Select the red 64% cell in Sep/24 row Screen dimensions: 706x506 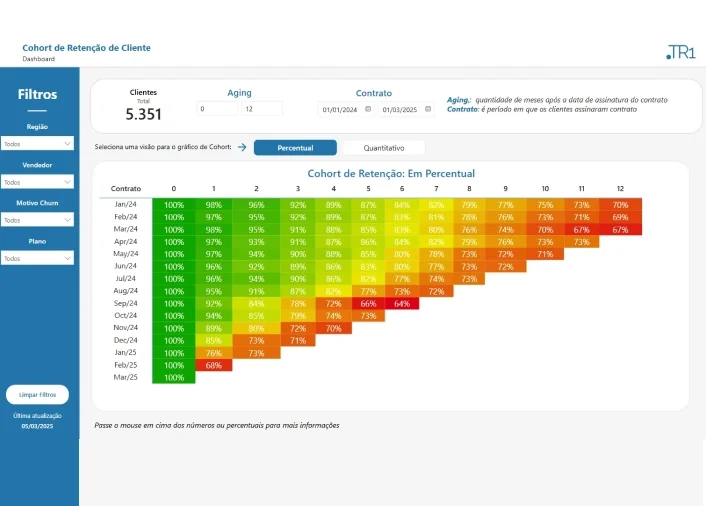[x=401, y=303]
